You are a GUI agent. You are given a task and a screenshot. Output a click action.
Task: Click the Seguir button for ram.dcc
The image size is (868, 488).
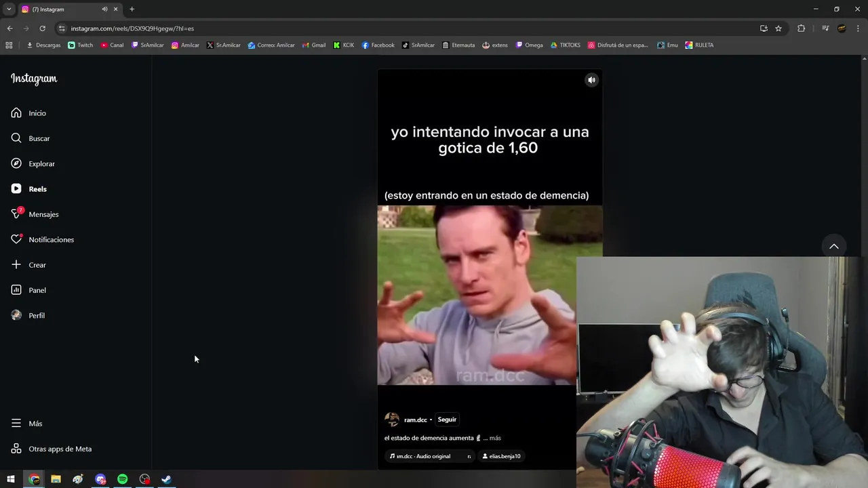[447, 420]
